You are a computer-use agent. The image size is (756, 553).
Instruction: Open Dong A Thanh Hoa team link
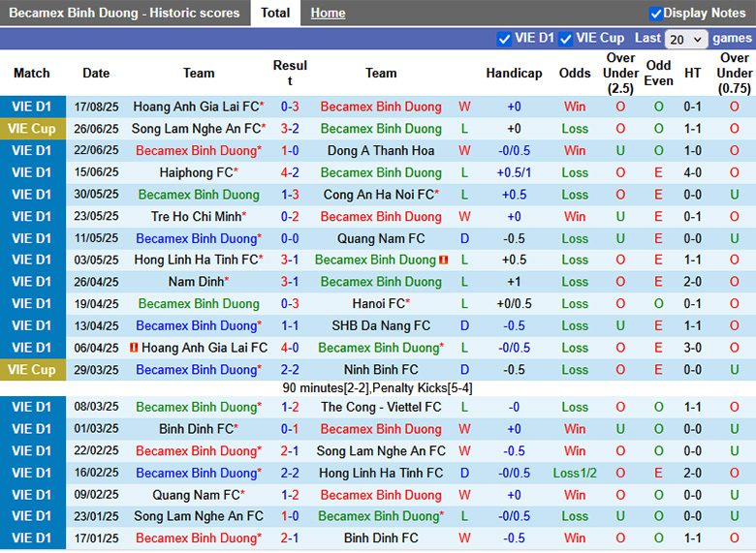pos(381,151)
